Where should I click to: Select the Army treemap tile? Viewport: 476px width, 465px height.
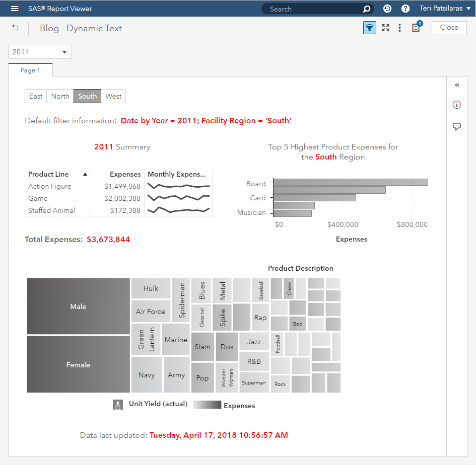point(177,374)
